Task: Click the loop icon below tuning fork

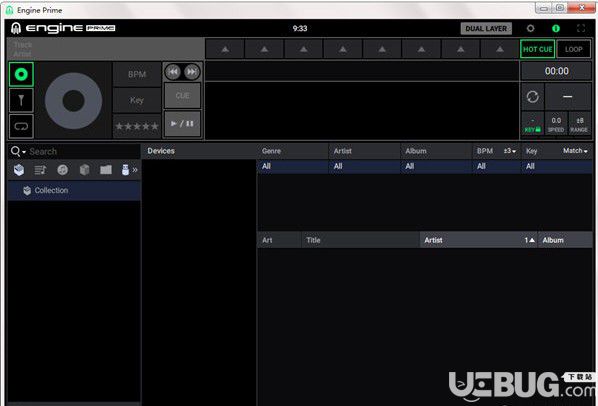Action: point(21,126)
